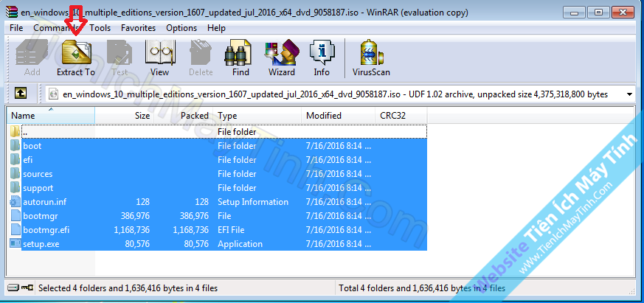The height and width of the screenshot is (303, 644).
Task: Click the Add archive toolbar icon
Action: tap(32, 52)
